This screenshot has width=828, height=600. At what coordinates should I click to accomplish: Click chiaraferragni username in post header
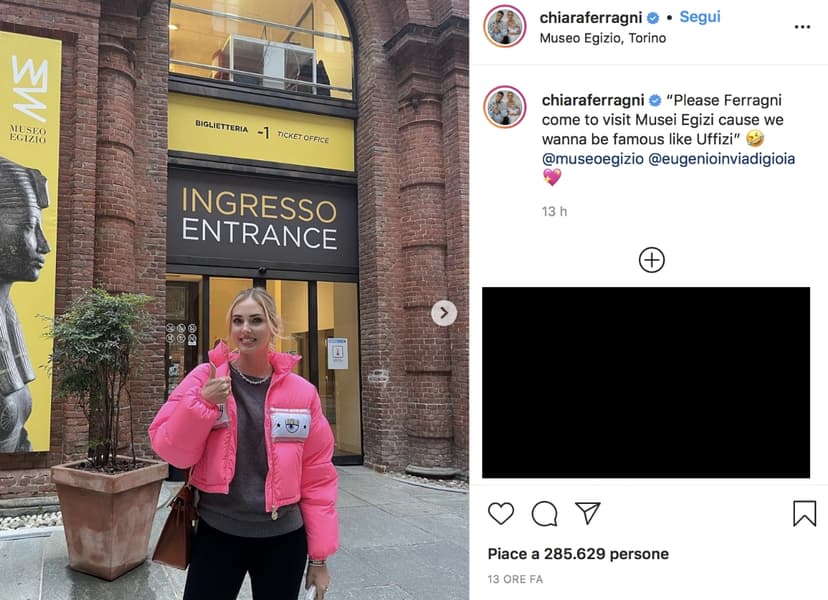(590, 17)
